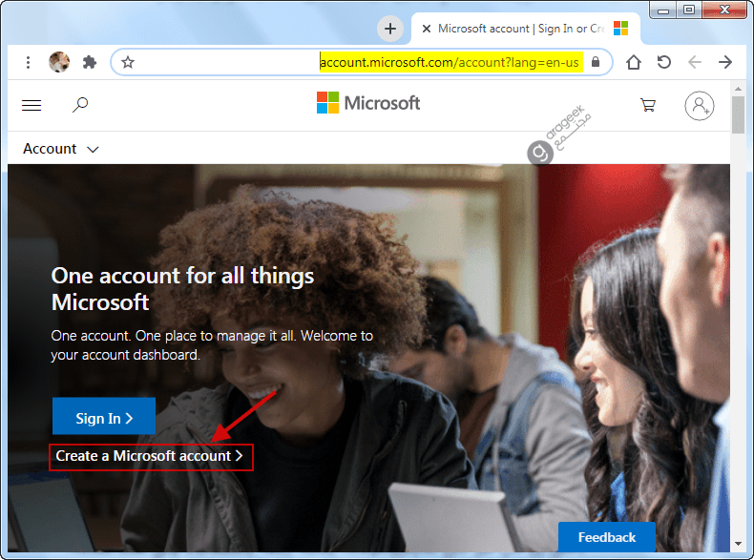Screen dimensions: 754x560
Task: Close the Microsoft account tab
Action: click(x=426, y=29)
